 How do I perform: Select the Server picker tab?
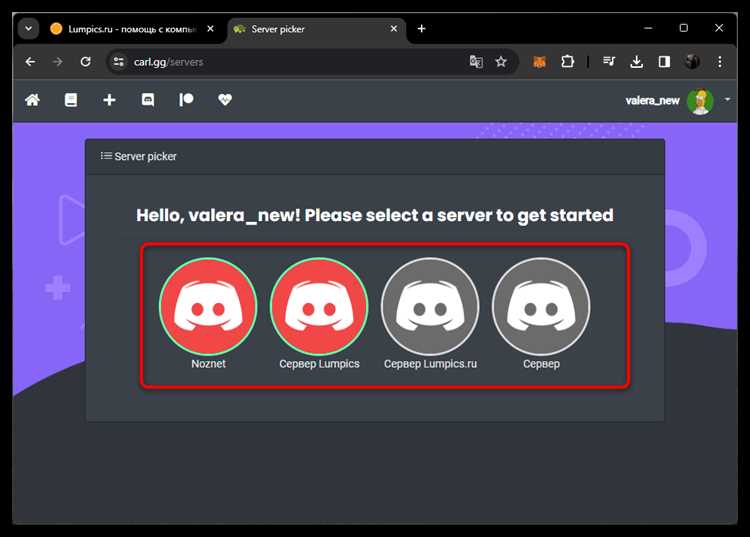click(317, 29)
